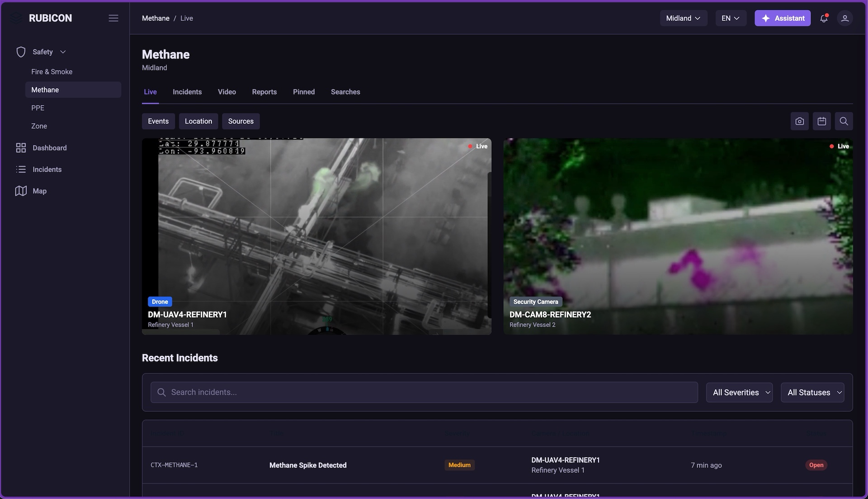868x499 pixels.
Task: Open the user profile avatar
Action: point(844,18)
